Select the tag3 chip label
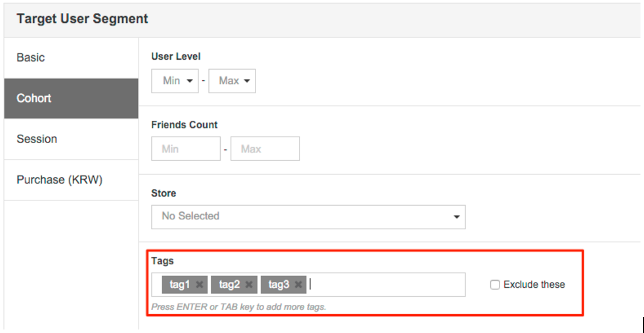 pyautogui.click(x=278, y=285)
